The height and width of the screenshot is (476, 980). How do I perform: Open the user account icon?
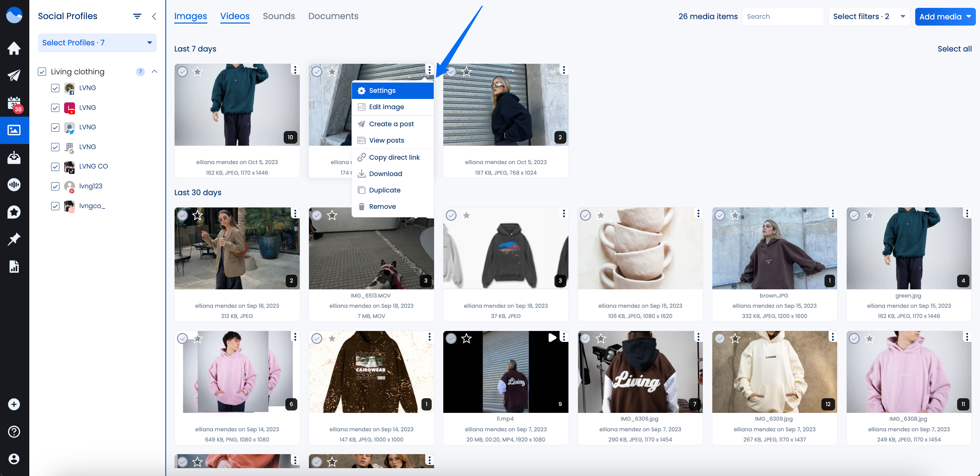14,459
